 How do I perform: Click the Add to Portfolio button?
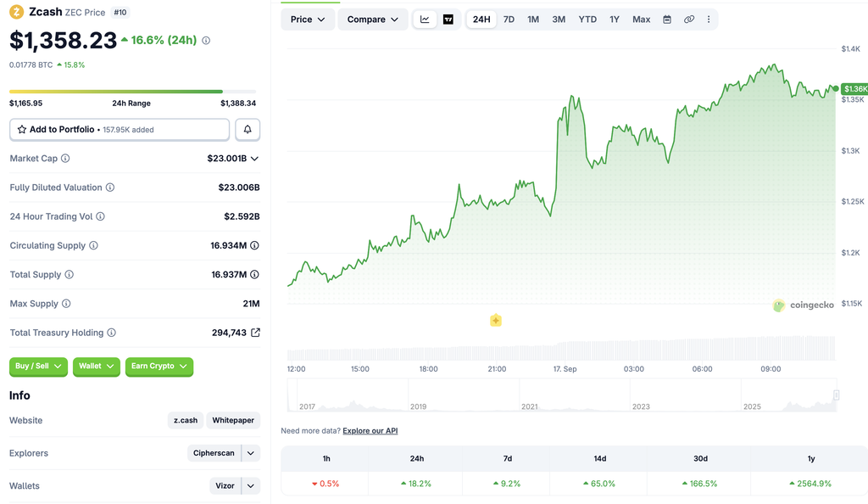(120, 130)
